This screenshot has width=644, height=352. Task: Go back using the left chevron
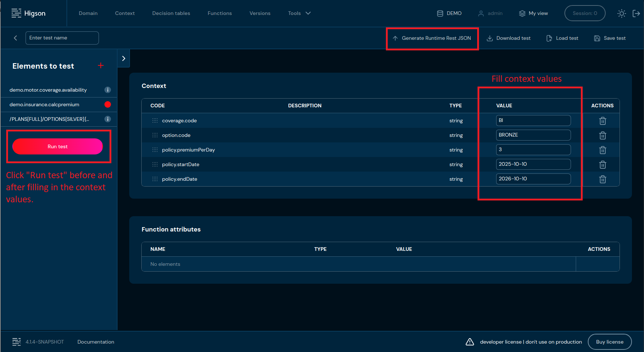(x=15, y=38)
